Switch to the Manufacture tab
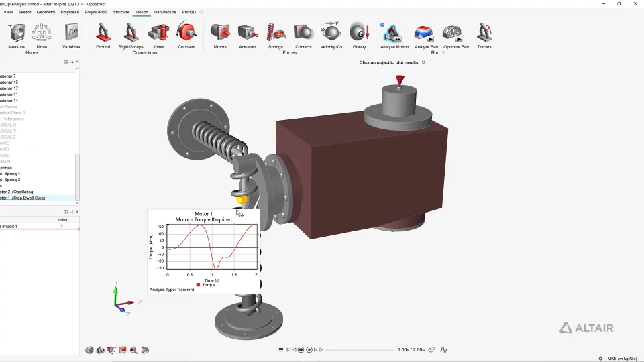 click(x=165, y=12)
